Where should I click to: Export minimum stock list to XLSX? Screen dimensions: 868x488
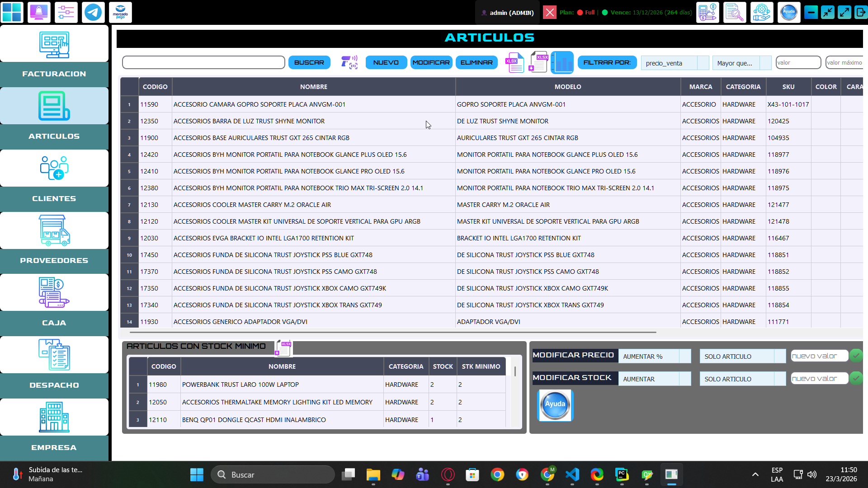(x=283, y=348)
